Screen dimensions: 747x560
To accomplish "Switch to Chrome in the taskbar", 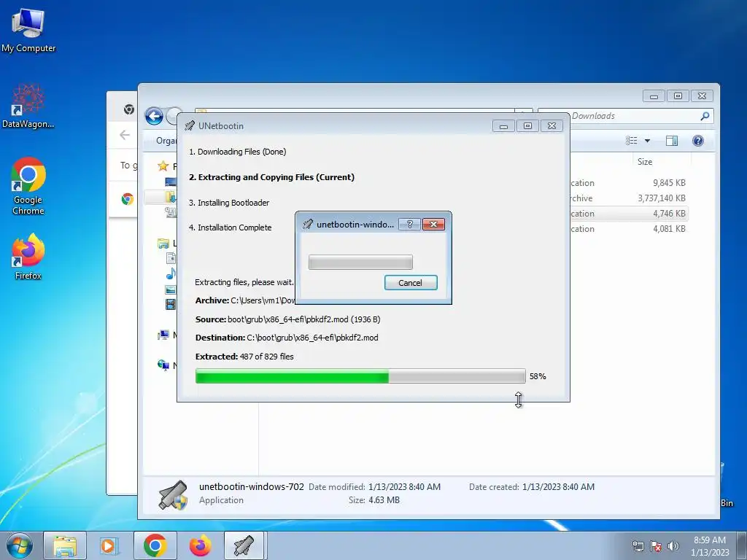I will point(155,545).
